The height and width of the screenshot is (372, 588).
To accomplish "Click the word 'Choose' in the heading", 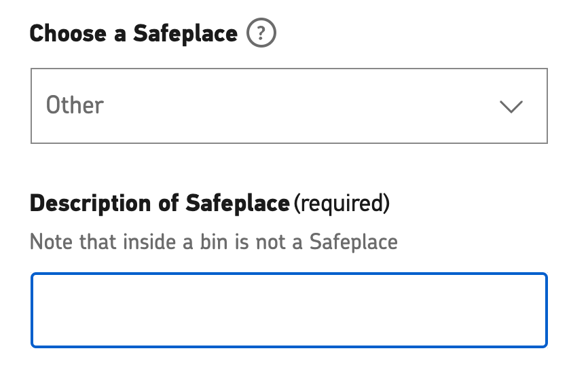I will pos(68,33).
